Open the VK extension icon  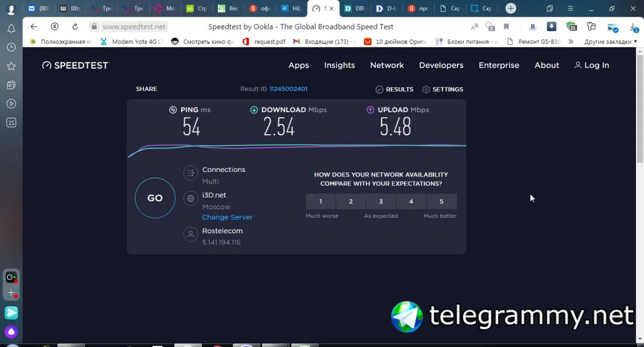coord(533,27)
